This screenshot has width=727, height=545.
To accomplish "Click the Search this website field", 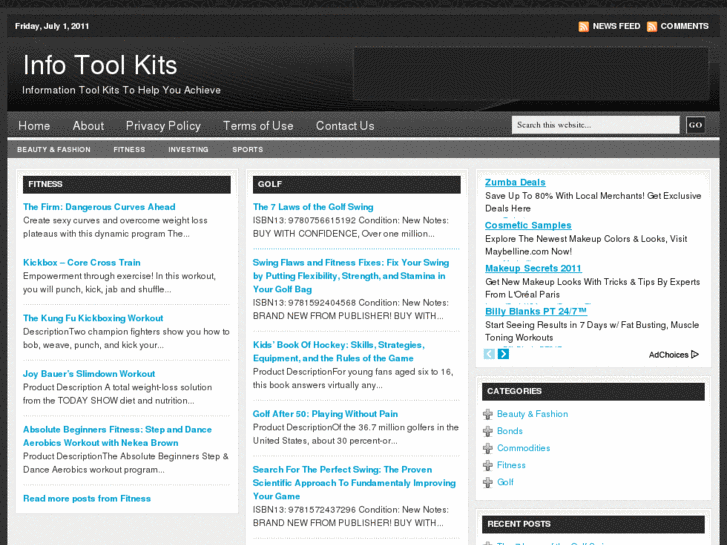I will coord(595,125).
